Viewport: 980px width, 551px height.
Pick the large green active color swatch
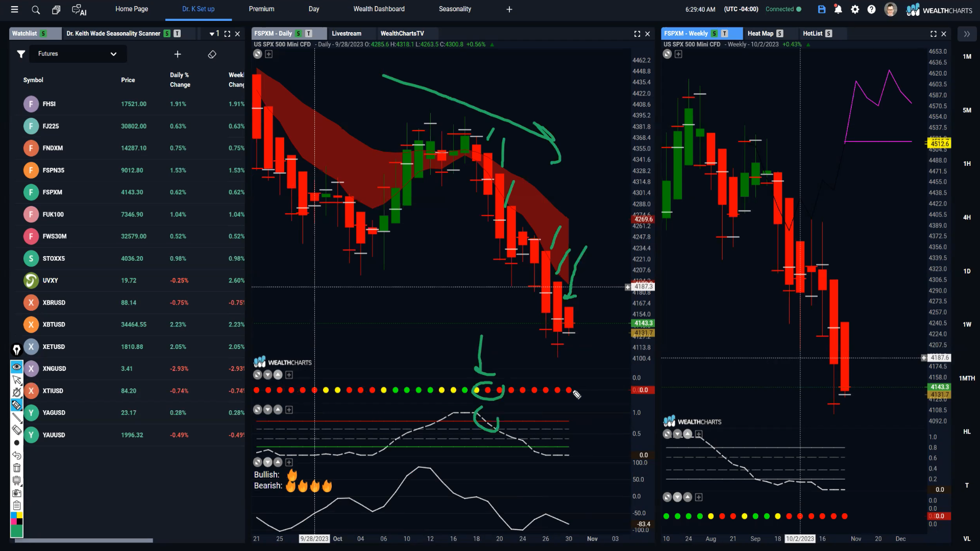[x=17, y=531]
